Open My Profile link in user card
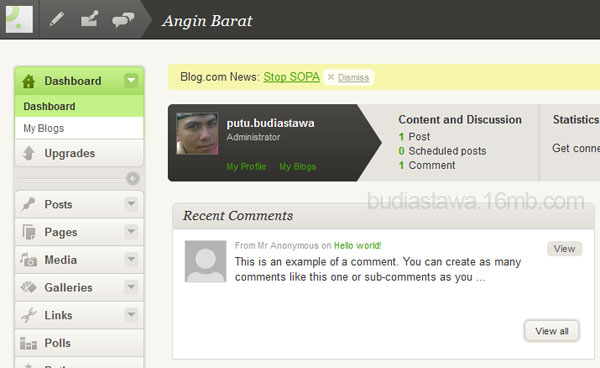 (x=246, y=167)
